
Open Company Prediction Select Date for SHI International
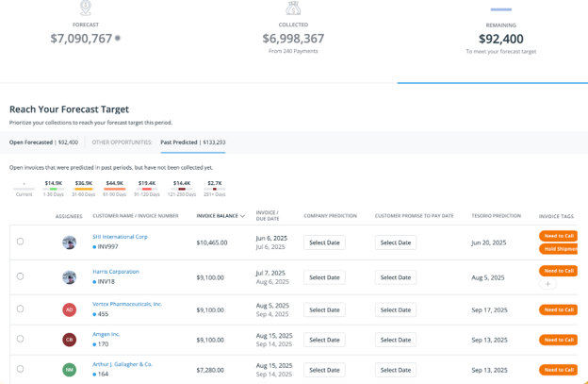[x=324, y=242]
